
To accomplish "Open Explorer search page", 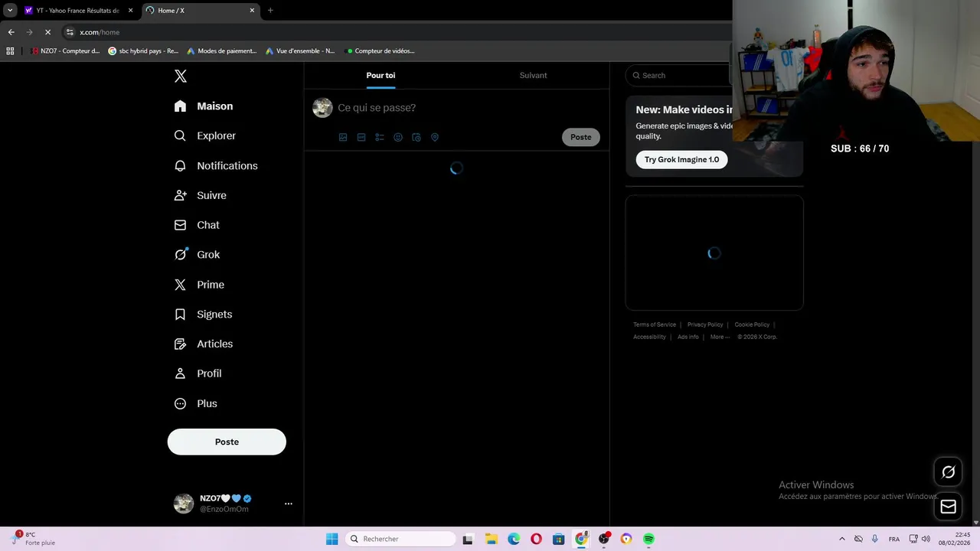I will (205, 135).
